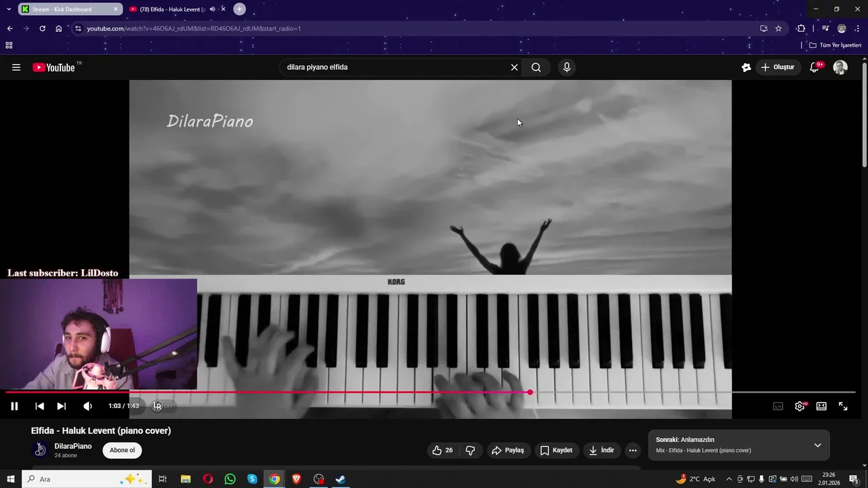Open YouTube account avatar menu
The height and width of the screenshot is (488, 868).
tap(840, 67)
